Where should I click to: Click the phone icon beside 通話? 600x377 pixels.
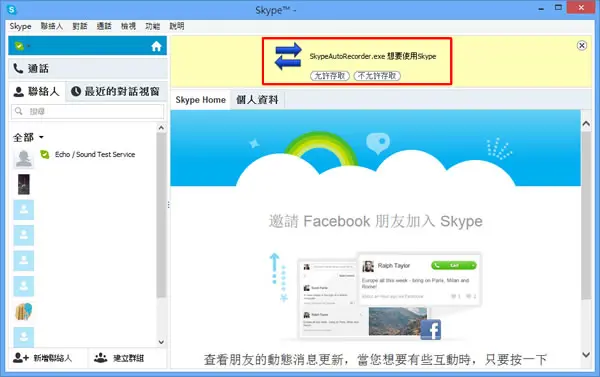pyautogui.click(x=18, y=69)
